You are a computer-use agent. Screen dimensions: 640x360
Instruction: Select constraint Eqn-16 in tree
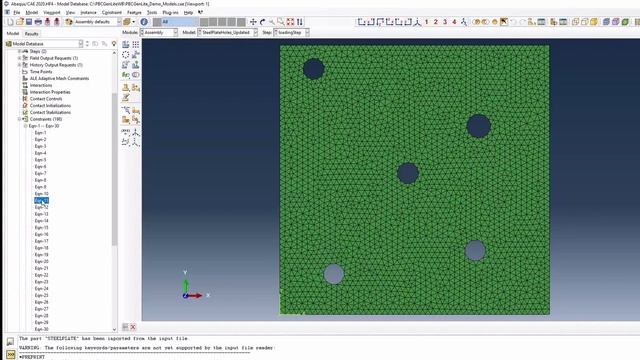tap(41, 234)
